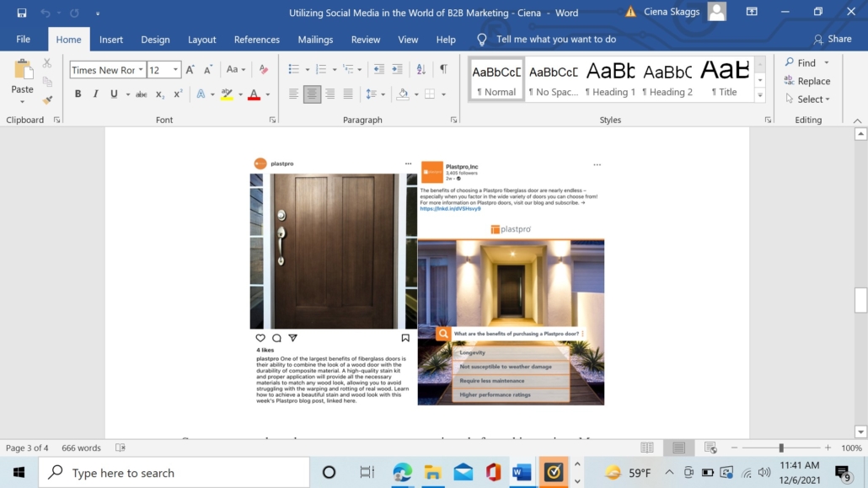Expand the Styles gallery more arrow
The height and width of the screenshot is (488, 868).
pyautogui.click(x=760, y=95)
